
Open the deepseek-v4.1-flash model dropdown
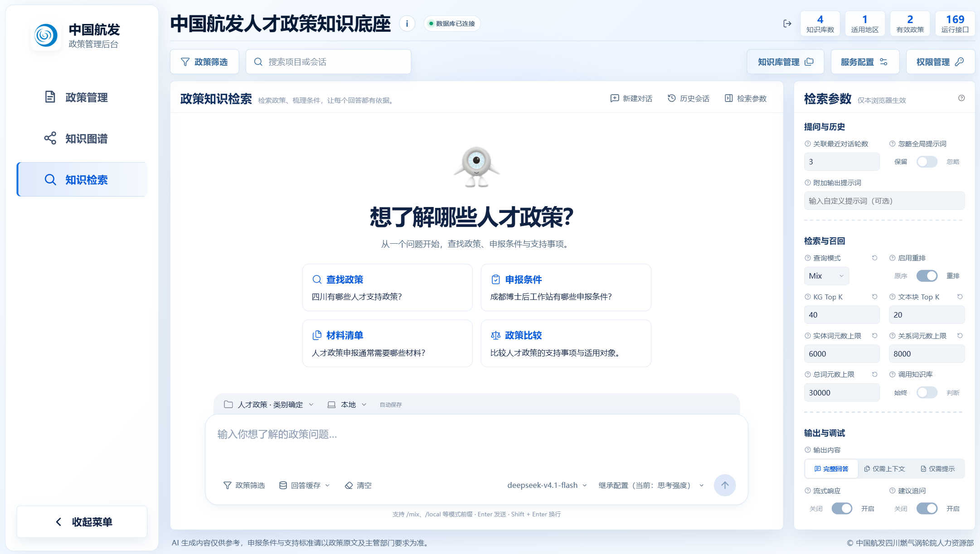(x=547, y=485)
